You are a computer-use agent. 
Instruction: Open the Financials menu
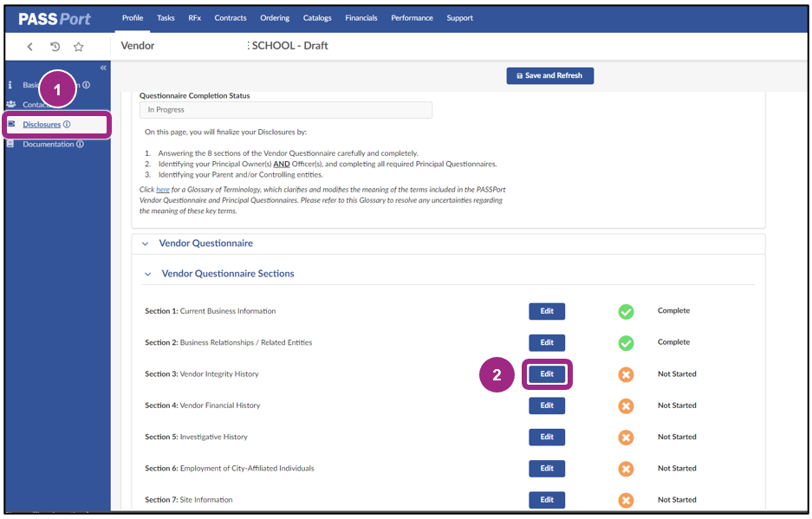[x=361, y=17]
